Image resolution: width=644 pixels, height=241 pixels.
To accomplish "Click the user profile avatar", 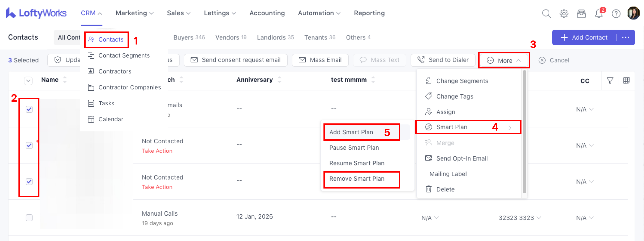I will pos(633,13).
